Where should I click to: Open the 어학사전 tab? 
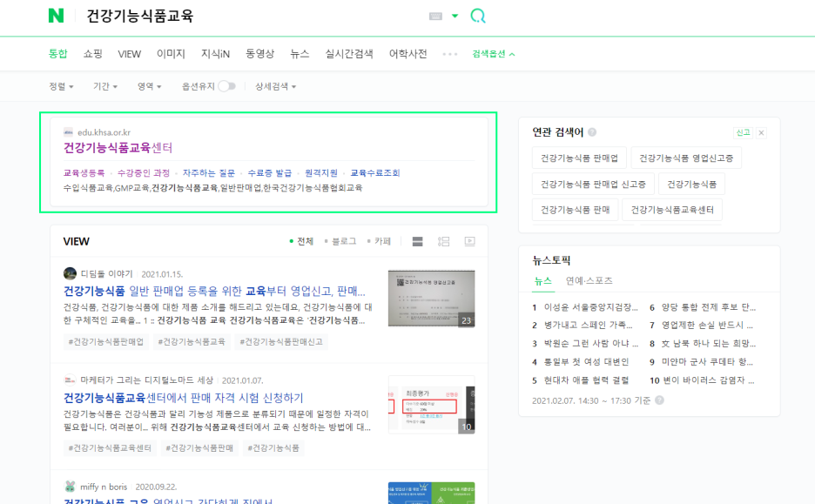pyautogui.click(x=408, y=53)
